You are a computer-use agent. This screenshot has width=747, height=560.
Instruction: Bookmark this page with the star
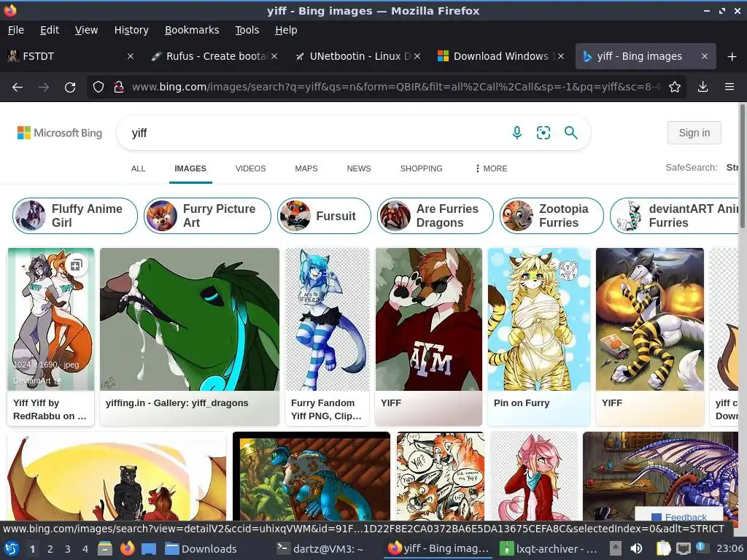coord(675,87)
